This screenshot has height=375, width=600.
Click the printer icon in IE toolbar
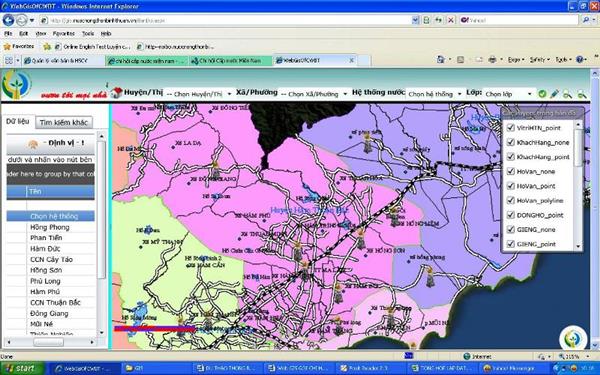pyautogui.click(x=492, y=59)
